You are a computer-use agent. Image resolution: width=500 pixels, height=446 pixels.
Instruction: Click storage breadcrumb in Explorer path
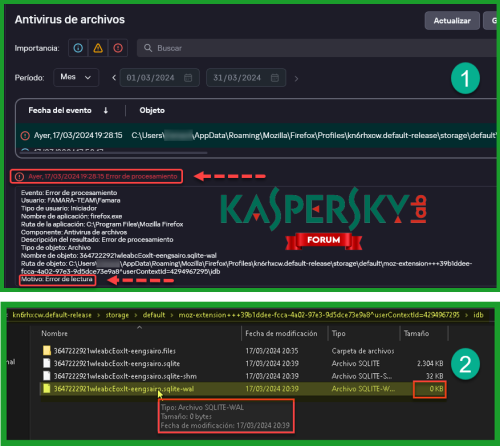[117, 315]
